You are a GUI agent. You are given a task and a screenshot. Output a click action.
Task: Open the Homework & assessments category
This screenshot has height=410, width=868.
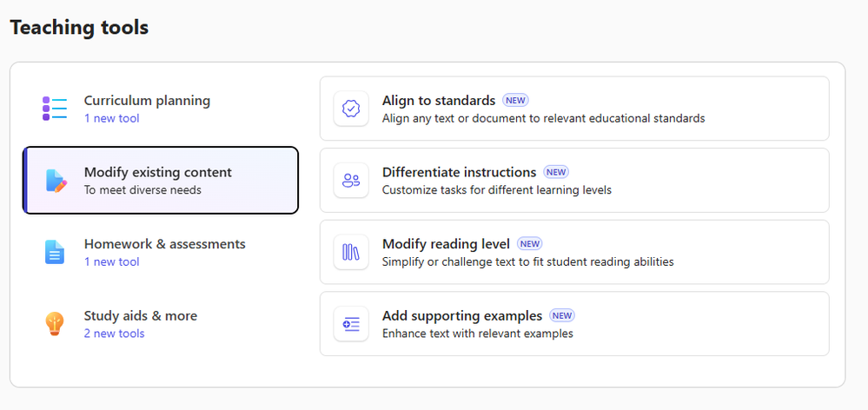coord(164,244)
